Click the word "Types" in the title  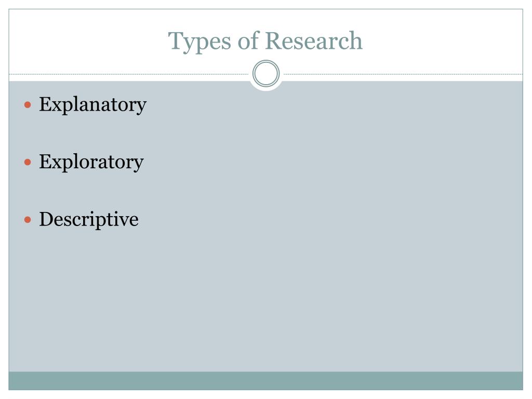(x=199, y=42)
